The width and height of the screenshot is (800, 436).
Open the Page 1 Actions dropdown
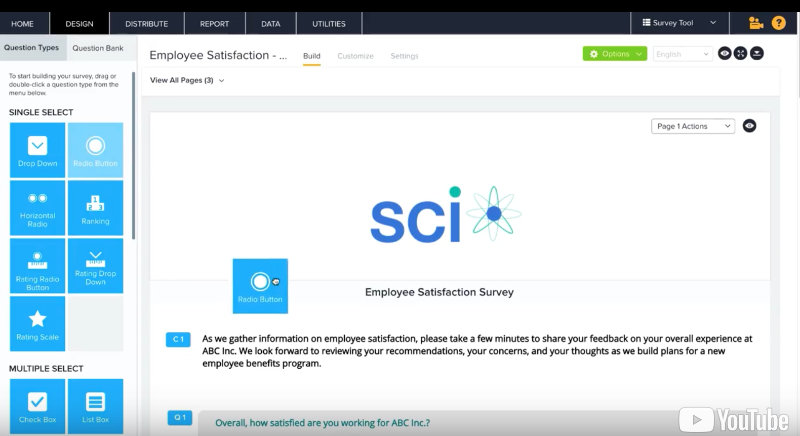tap(693, 126)
